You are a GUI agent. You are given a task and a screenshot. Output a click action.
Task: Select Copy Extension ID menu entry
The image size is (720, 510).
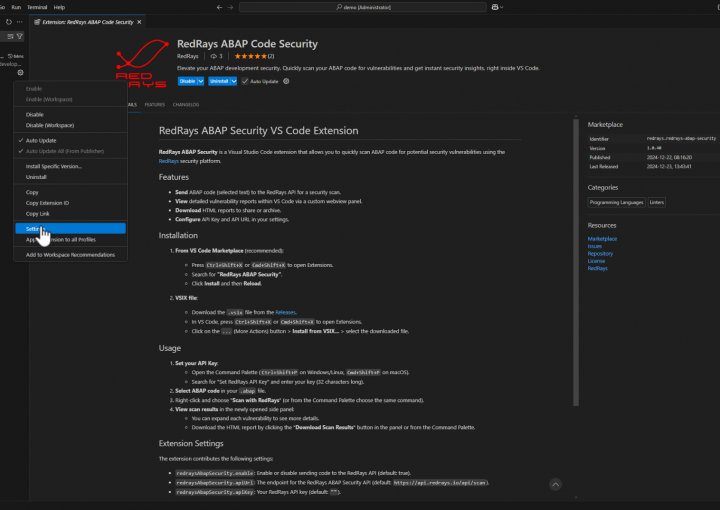70,203
